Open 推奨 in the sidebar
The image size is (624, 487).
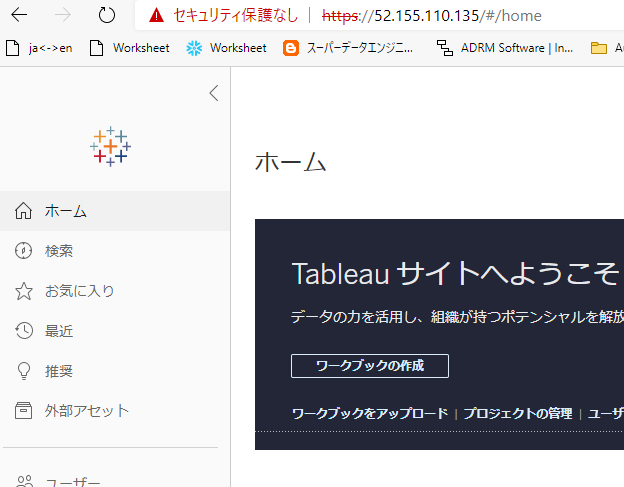click(x=115, y=371)
